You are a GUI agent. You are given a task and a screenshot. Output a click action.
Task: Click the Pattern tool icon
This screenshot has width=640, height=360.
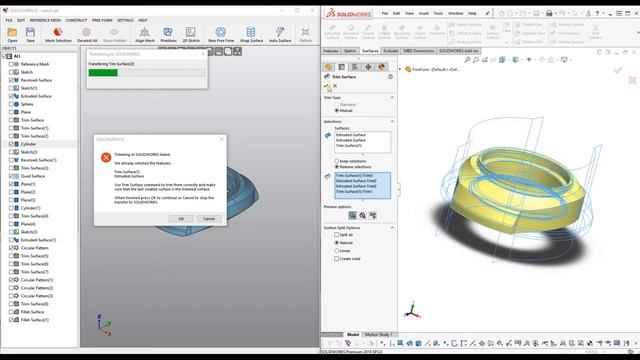[305, 34]
